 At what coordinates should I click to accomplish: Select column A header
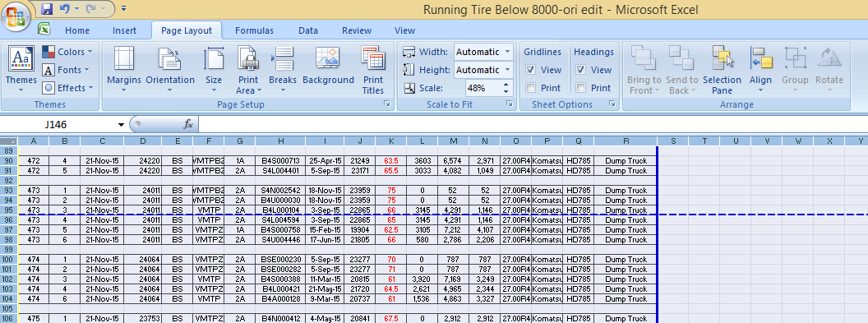[x=34, y=141]
